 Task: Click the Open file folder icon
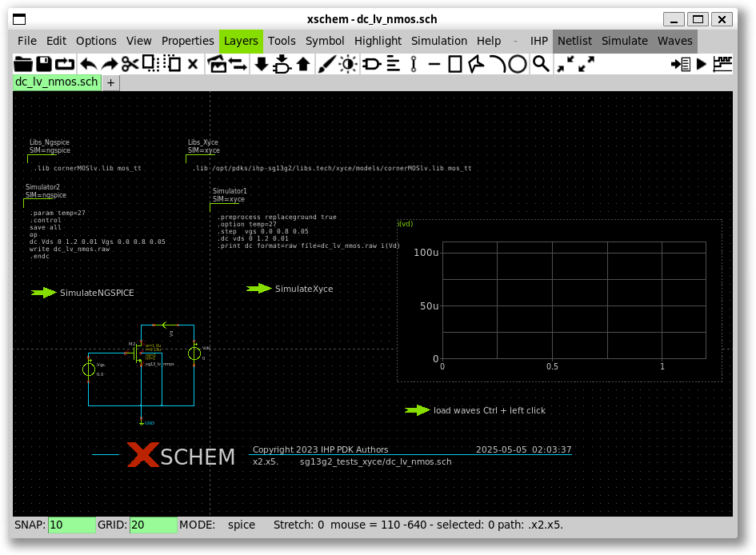[x=23, y=64]
